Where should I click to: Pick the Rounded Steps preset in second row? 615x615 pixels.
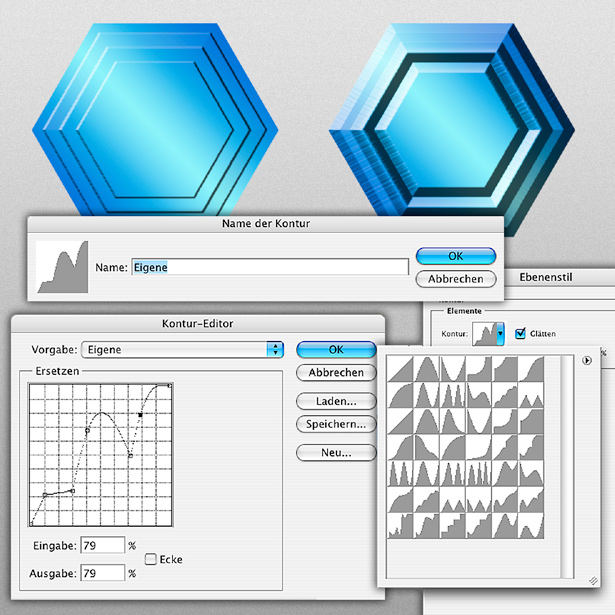coord(505,395)
